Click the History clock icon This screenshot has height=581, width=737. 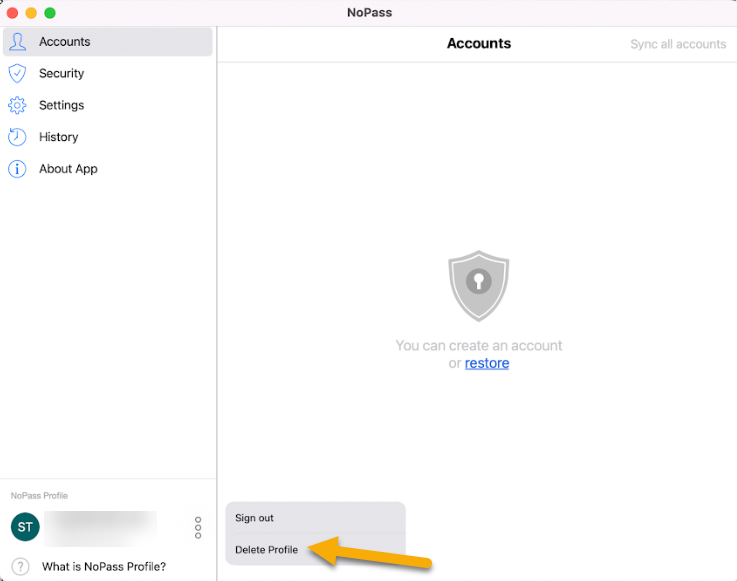[17, 137]
